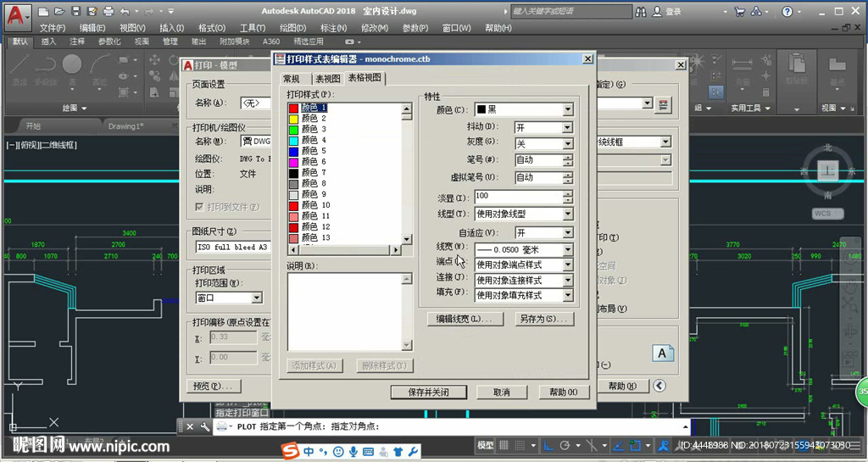
Task: Open the 文件(F) menu
Action: [52, 28]
